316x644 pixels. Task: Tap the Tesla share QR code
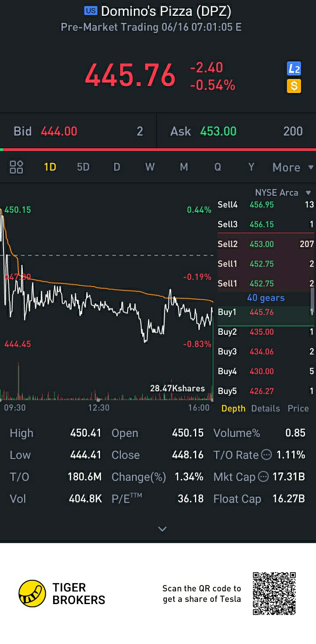point(275,593)
